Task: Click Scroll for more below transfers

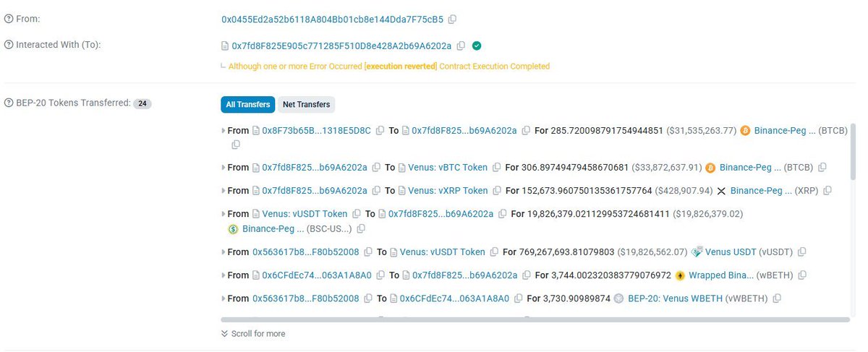Action: (253, 334)
